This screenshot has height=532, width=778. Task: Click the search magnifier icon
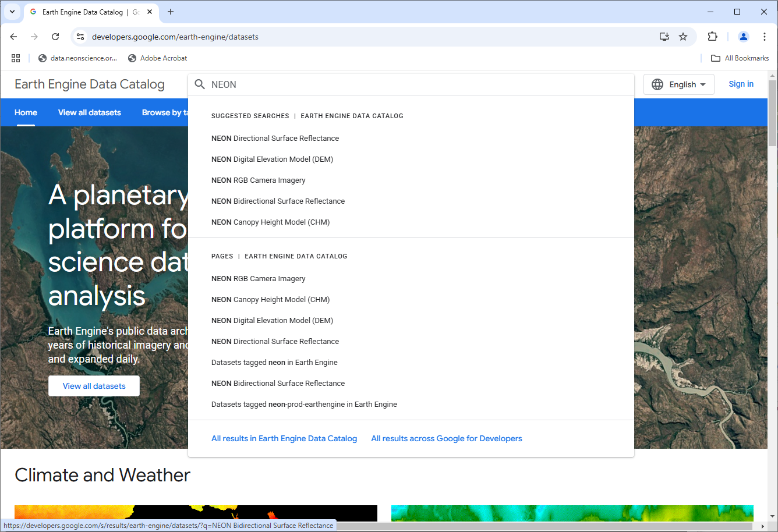coord(200,84)
